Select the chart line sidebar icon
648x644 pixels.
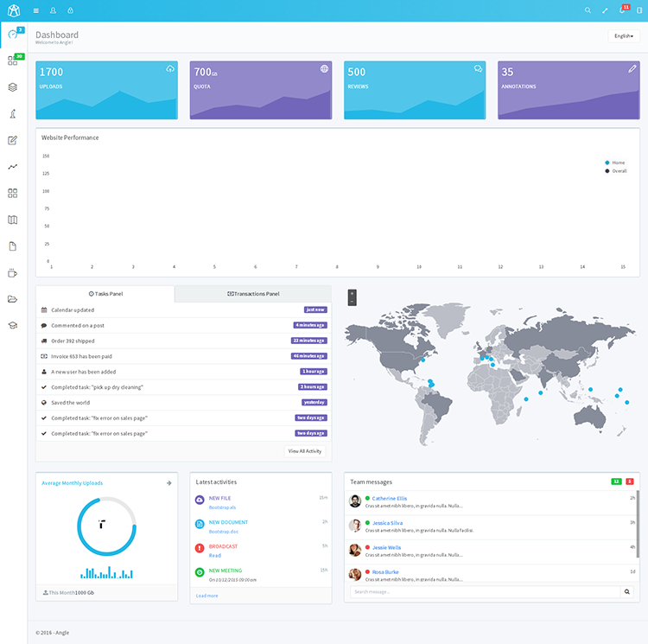click(x=13, y=167)
